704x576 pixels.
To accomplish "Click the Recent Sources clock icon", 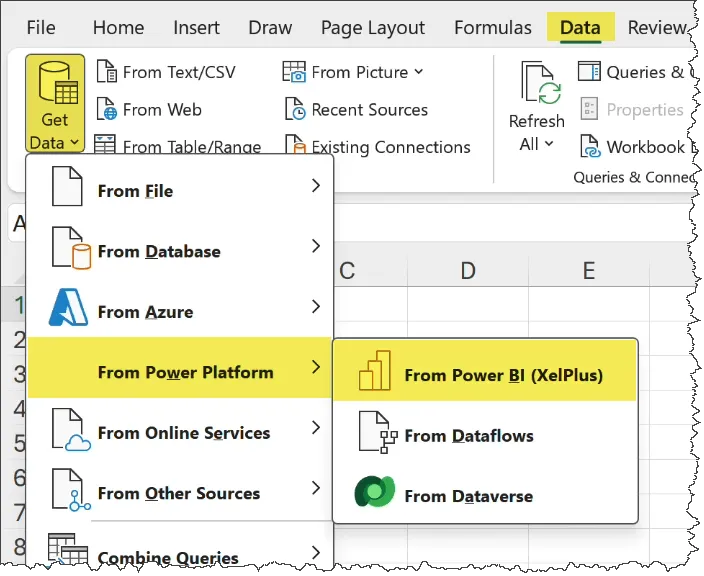I will pos(295,110).
